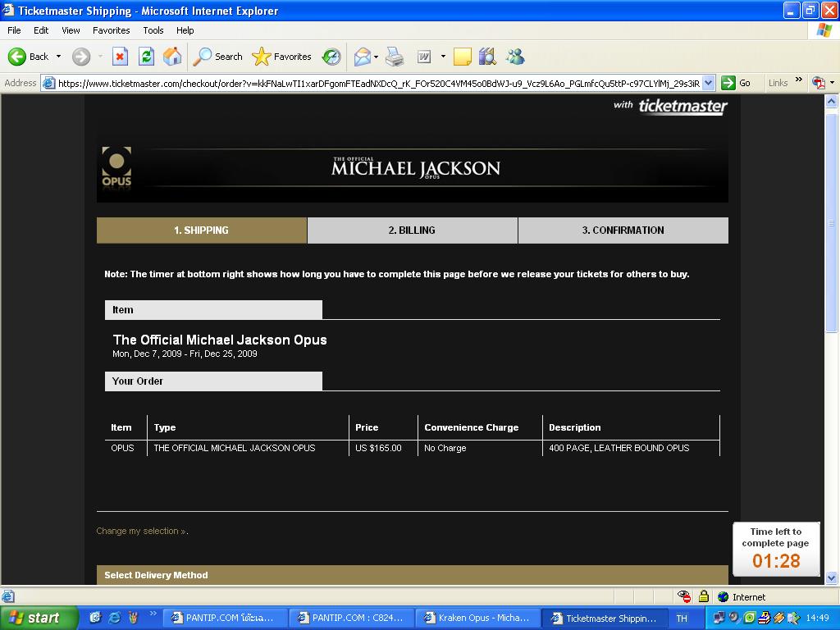Switch to the 'PANTIP.COM : C824...' taskbar window

[351, 618]
